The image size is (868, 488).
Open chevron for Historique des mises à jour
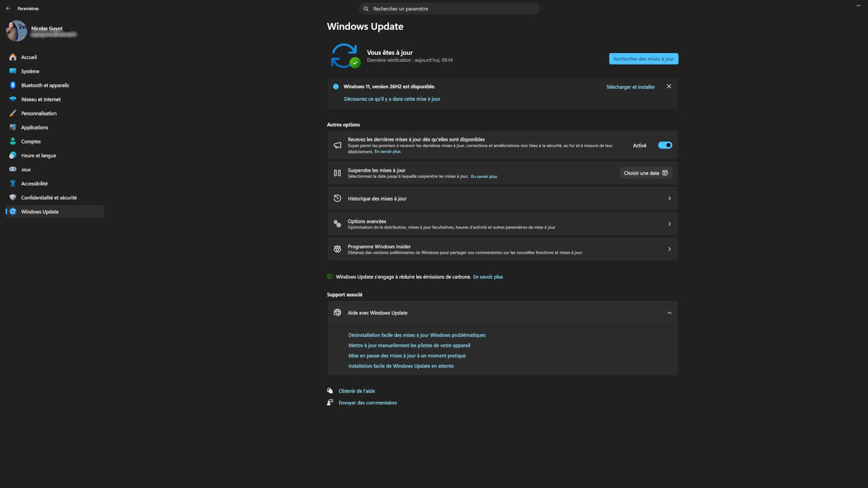point(669,198)
